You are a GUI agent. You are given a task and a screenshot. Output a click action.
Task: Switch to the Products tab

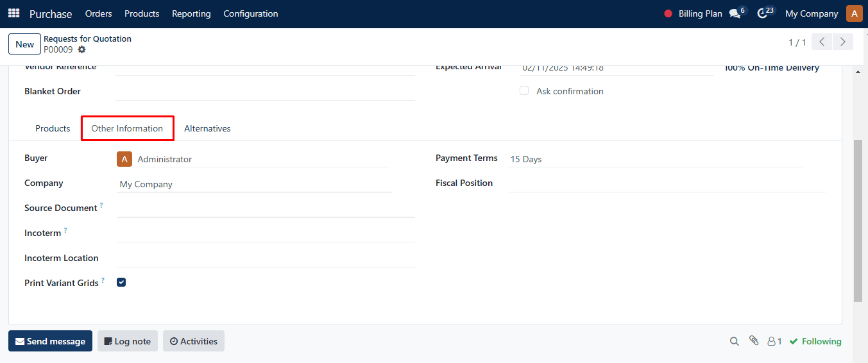[x=53, y=128]
